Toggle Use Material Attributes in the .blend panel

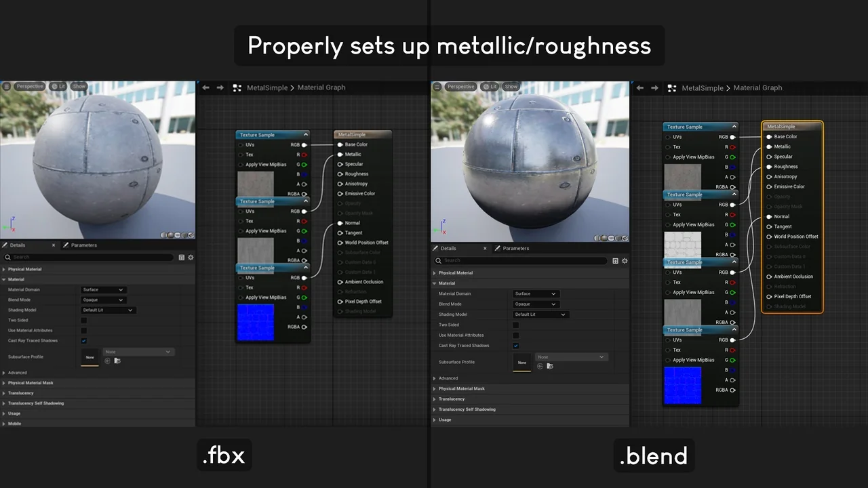516,335
